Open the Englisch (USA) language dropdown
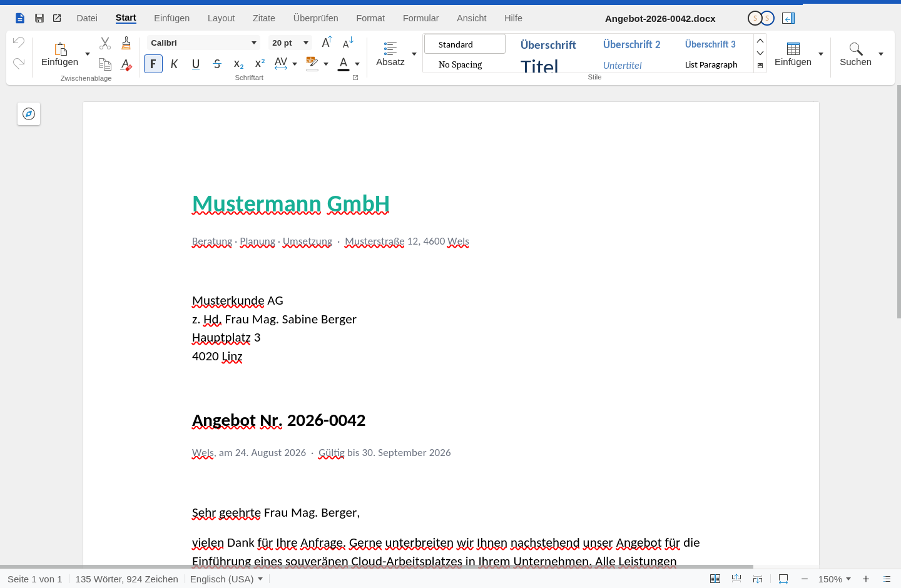 [227, 579]
